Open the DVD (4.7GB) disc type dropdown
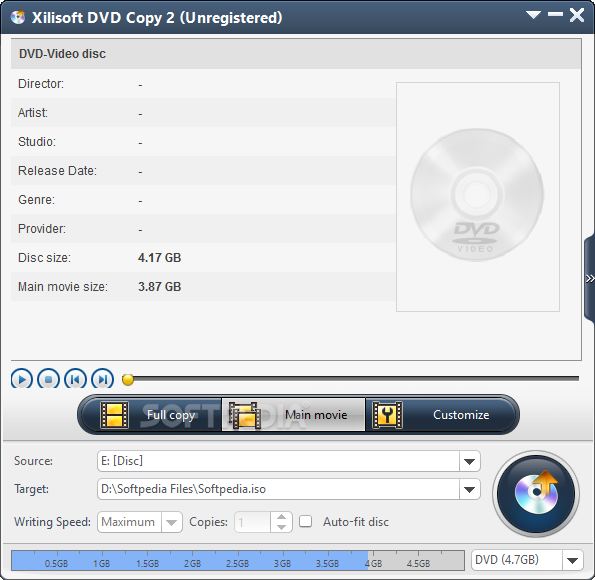 coord(572,560)
